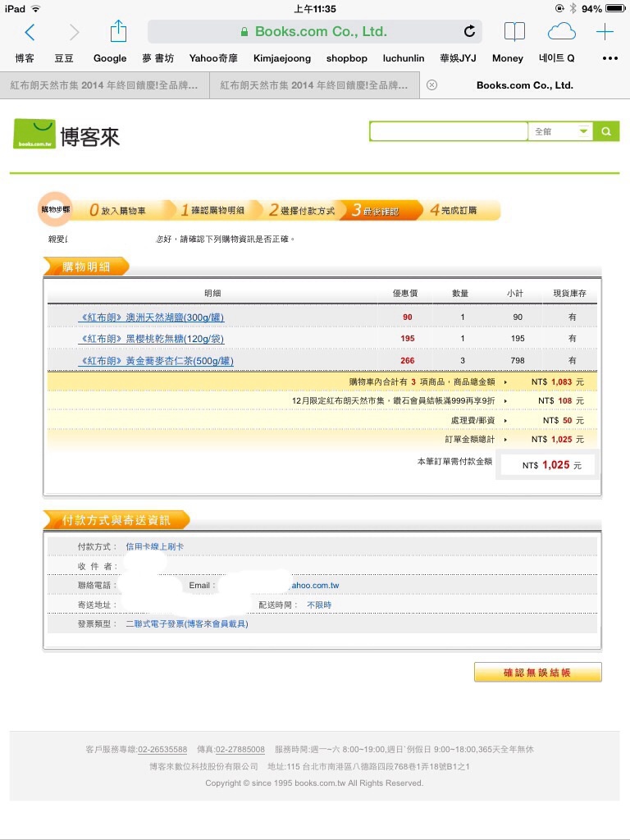Click 二聯式電子發票(博客來會員載具) invoice type
630x840 pixels.
187,624
